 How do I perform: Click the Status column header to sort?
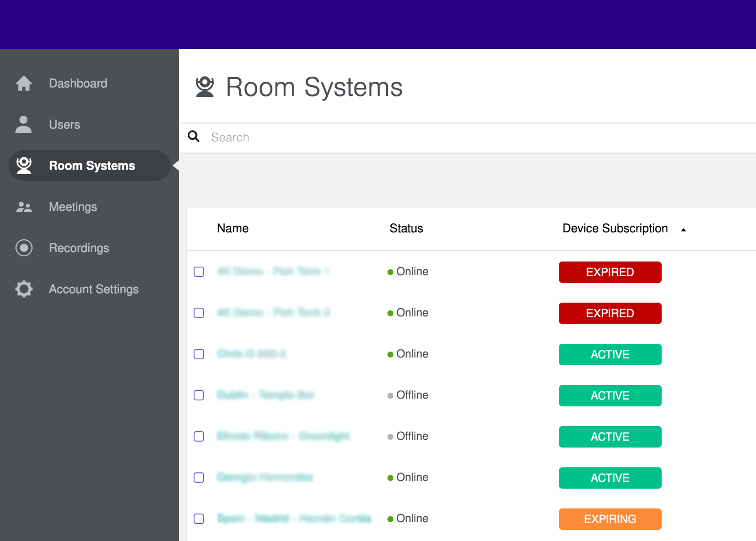[406, 228]
